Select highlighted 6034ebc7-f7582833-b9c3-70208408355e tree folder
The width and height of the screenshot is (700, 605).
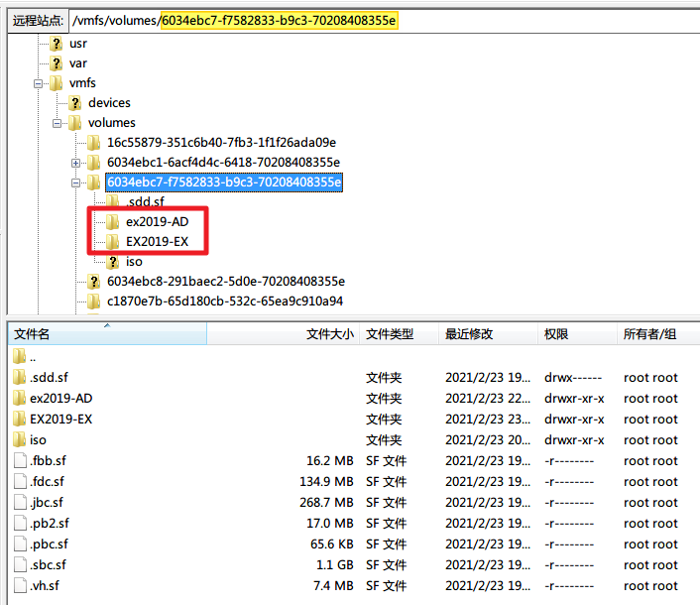pyautogui.click(x=224, y=182)
